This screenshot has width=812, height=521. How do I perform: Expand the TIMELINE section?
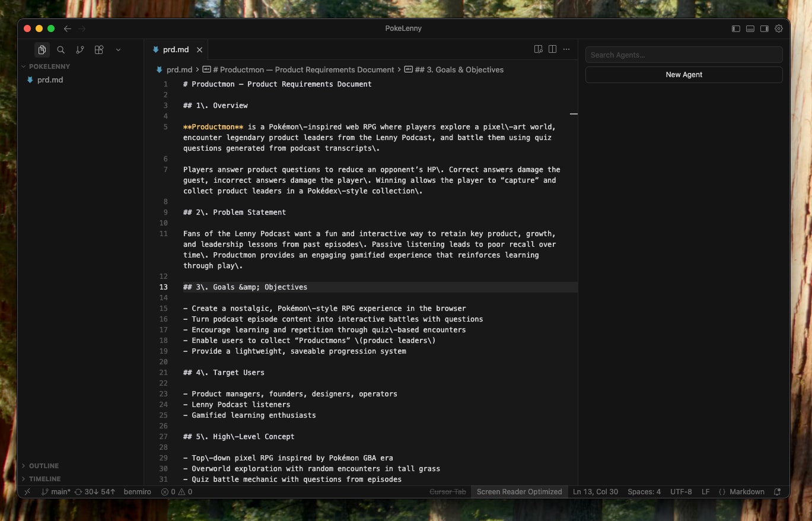tap(45, 479)
